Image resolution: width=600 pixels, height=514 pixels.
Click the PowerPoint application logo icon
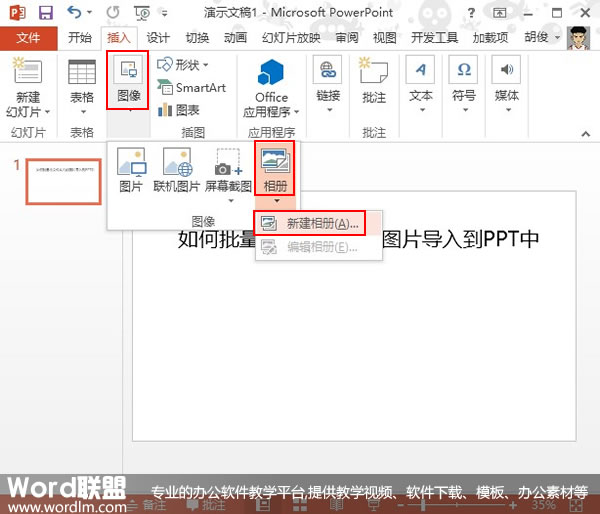point(17,13)
